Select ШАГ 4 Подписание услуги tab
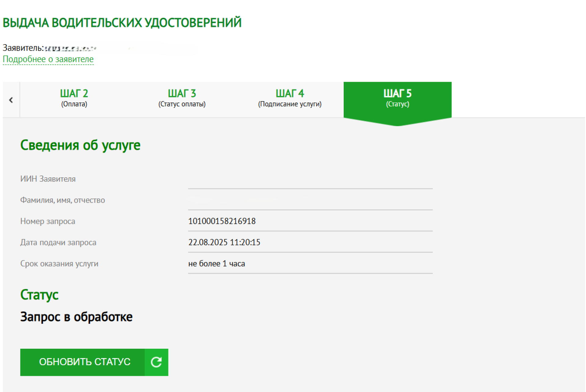The height and width of the screenshot is (392, 586). 290,98
